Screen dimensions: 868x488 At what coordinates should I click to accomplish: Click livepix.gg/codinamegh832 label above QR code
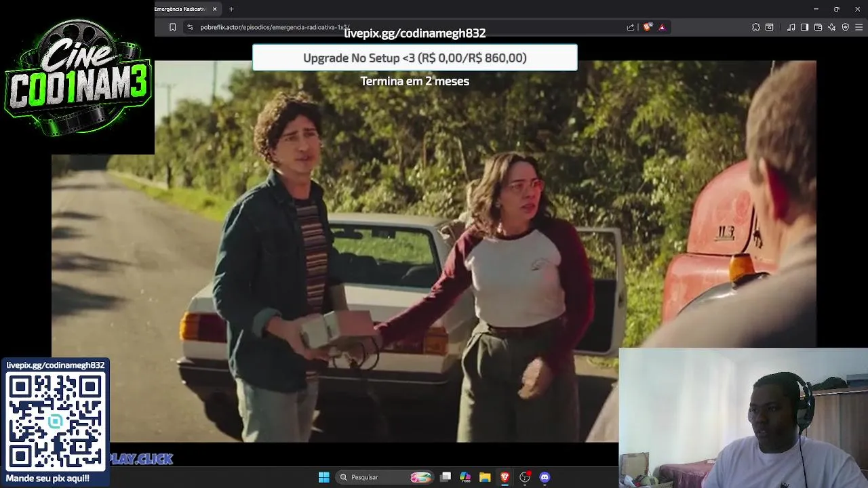point(56,365)
